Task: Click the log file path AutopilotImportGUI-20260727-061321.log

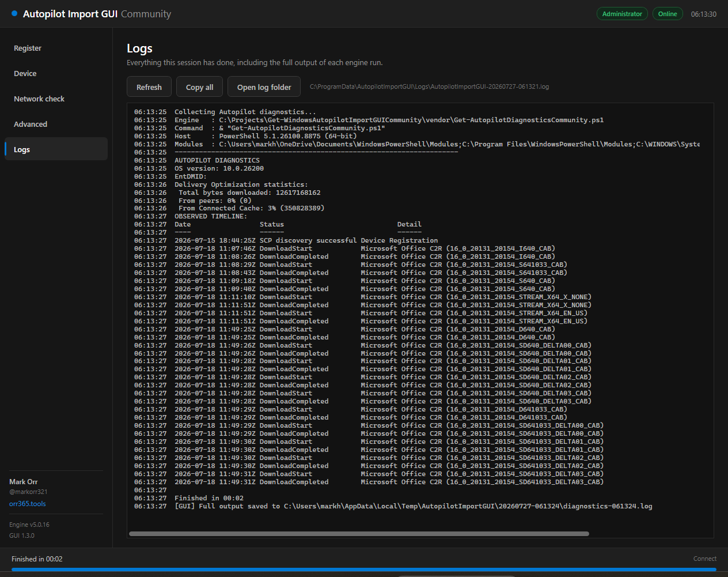Action: click(429, 86)
